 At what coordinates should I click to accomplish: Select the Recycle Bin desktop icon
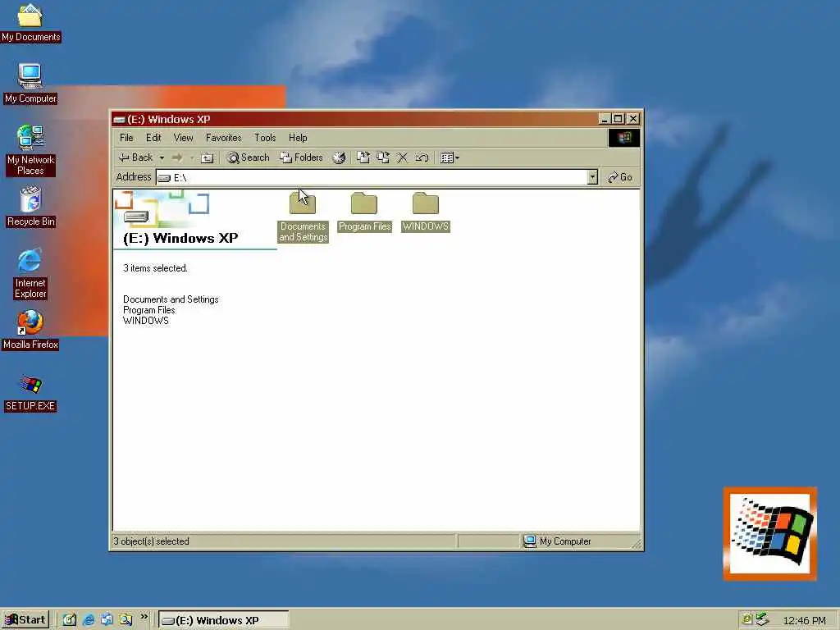tap(30, 207)
